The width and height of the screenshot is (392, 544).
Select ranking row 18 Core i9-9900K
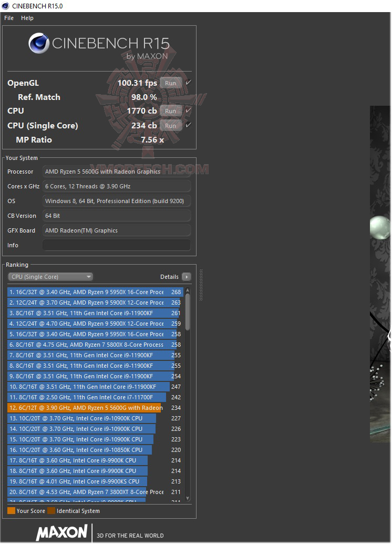95,471
